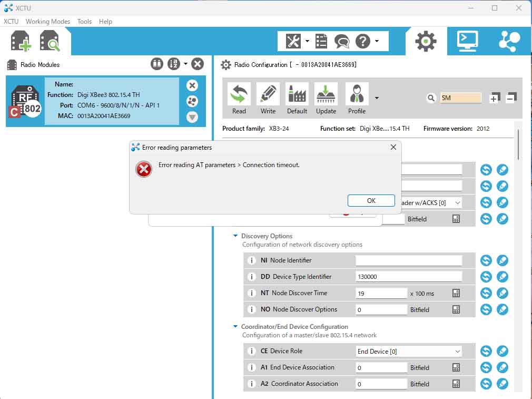The width and height of the screenshot is (532, 399).
Task: Open the Tools wrench icon
Action: pyautogui.click(x=293, y=41)
